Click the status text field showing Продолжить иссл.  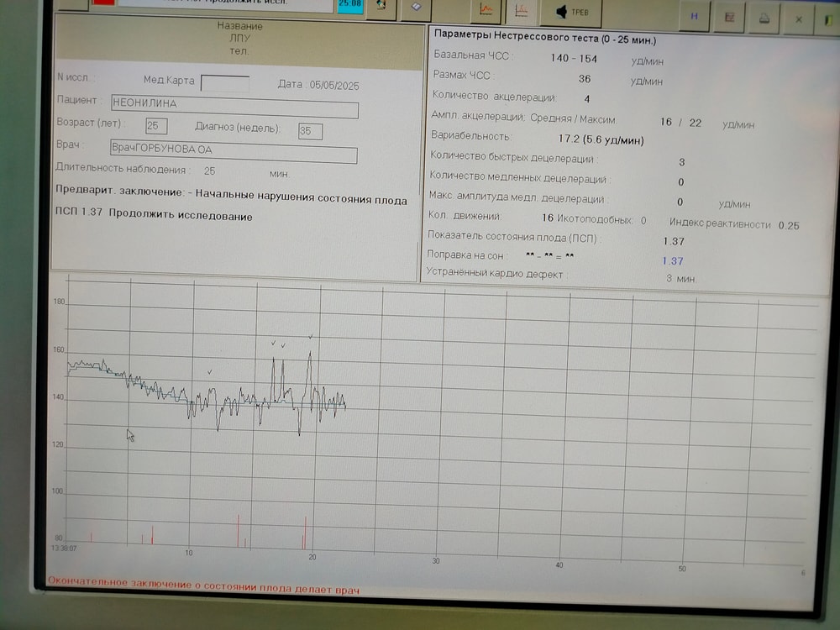click(227, 3)
